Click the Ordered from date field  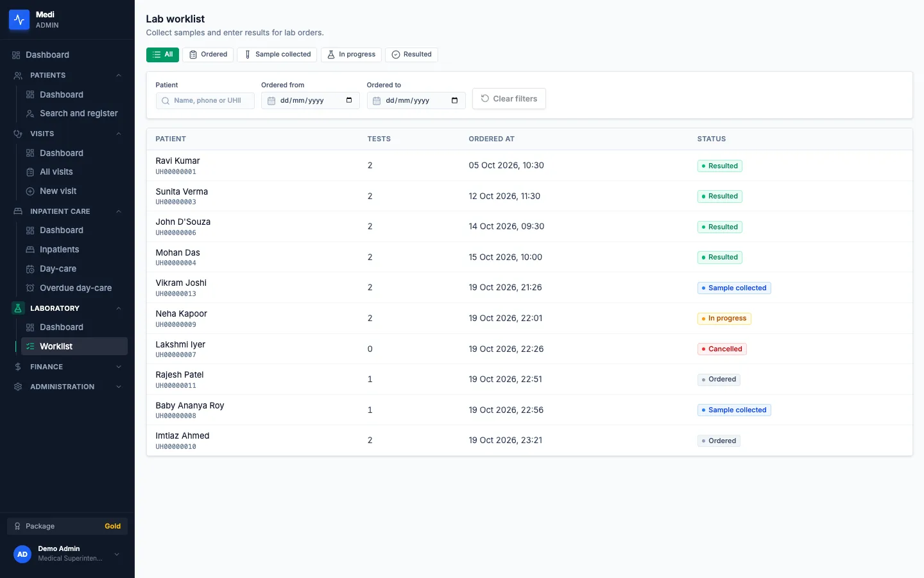tap(311, 101)
